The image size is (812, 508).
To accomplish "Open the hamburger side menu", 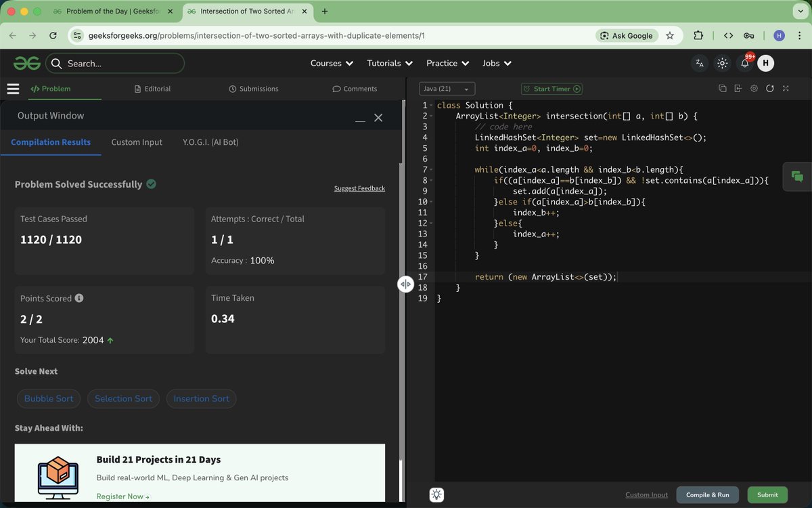I will tap(13, 89).
